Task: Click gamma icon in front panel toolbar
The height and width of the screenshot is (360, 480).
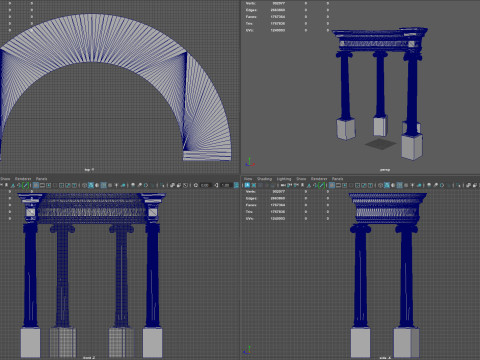Action: [x=216, y=185]
